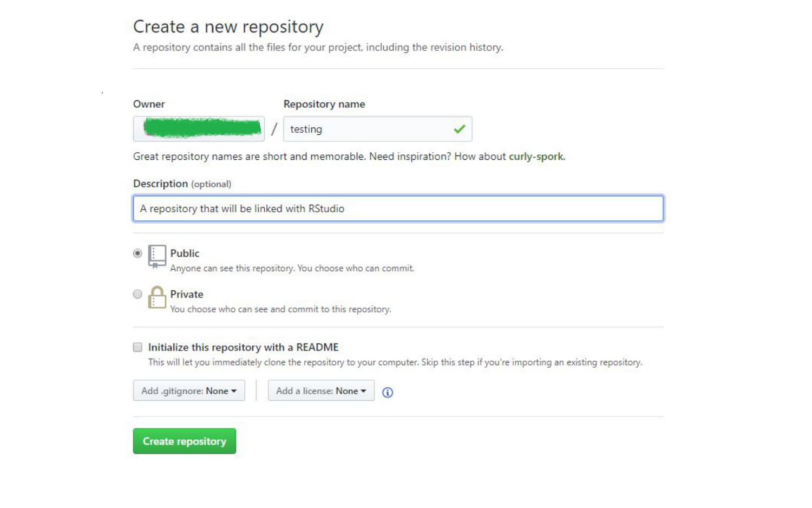Image resolution: width=812 pixels, height=508 pixels.
Task: Click the Initialize this repository with a README label
Action: pos(244,347)
